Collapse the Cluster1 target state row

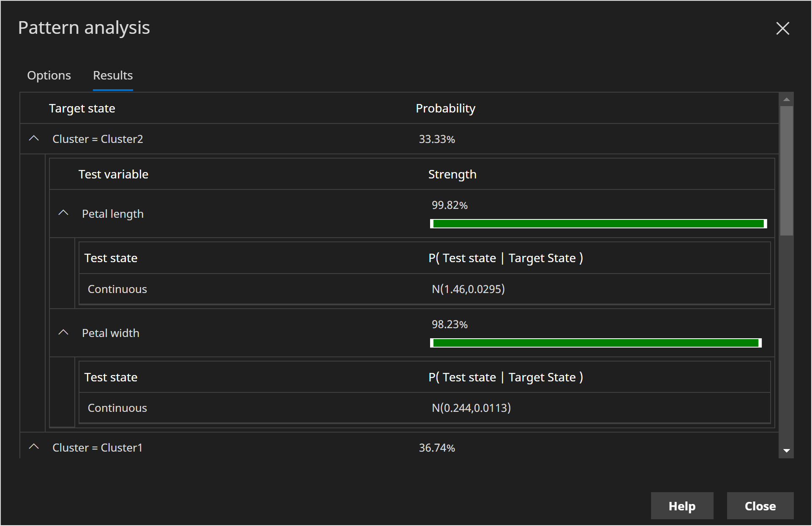pyautogui.click(x=34, y=447)
